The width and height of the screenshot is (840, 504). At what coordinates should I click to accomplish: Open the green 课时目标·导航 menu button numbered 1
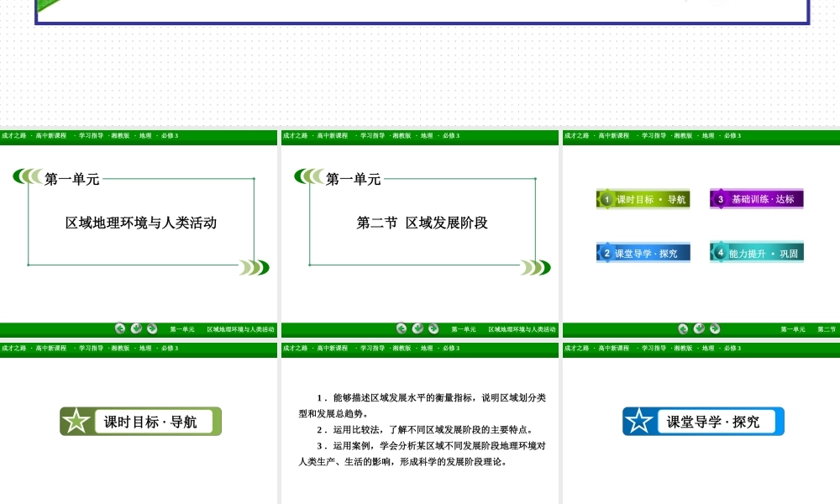coord(643,199)
